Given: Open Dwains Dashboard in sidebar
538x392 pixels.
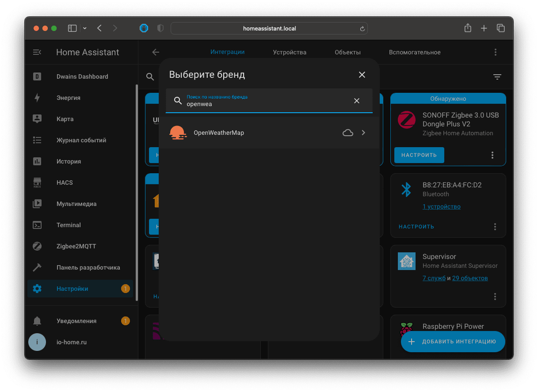Looking at the screenshot, I should coord(82,76).
